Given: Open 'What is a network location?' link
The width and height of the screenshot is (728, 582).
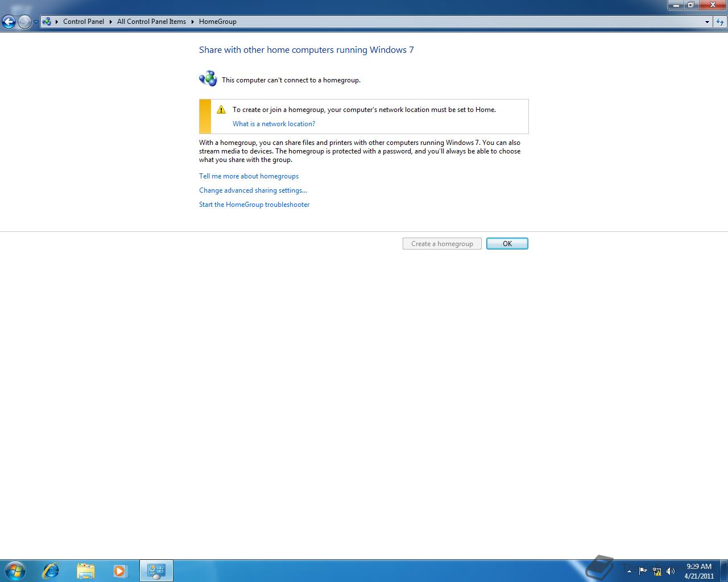Looking at the screenshot, I should (274, 124).
